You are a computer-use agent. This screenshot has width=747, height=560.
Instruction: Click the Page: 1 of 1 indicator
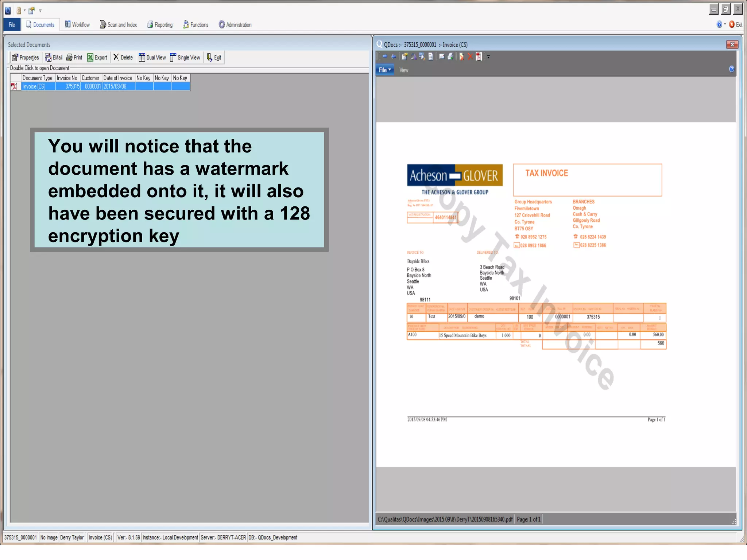[x=529, y=519]
